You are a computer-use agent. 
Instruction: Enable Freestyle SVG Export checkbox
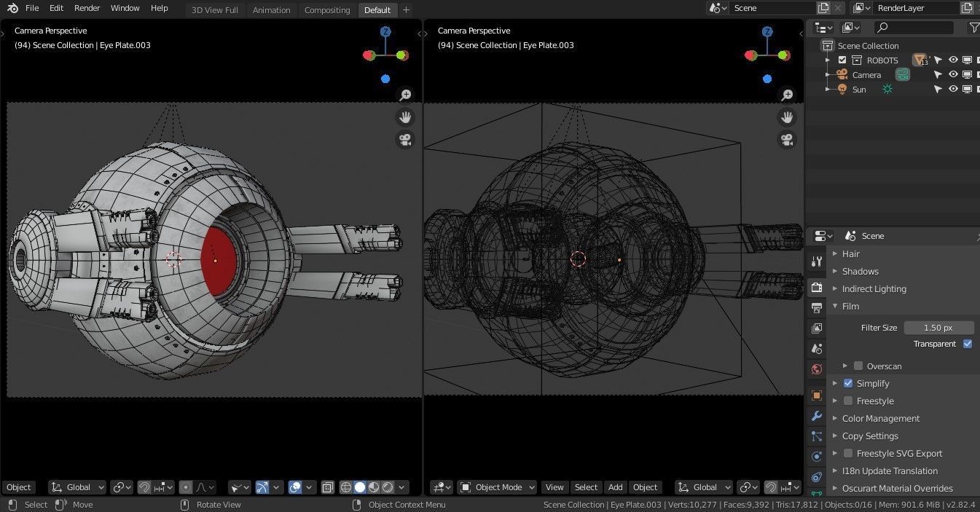[x=848, y=453]
